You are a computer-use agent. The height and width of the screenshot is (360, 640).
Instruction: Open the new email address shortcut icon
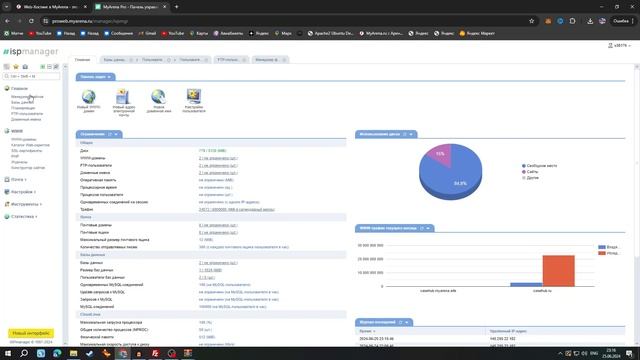point(123,97)
